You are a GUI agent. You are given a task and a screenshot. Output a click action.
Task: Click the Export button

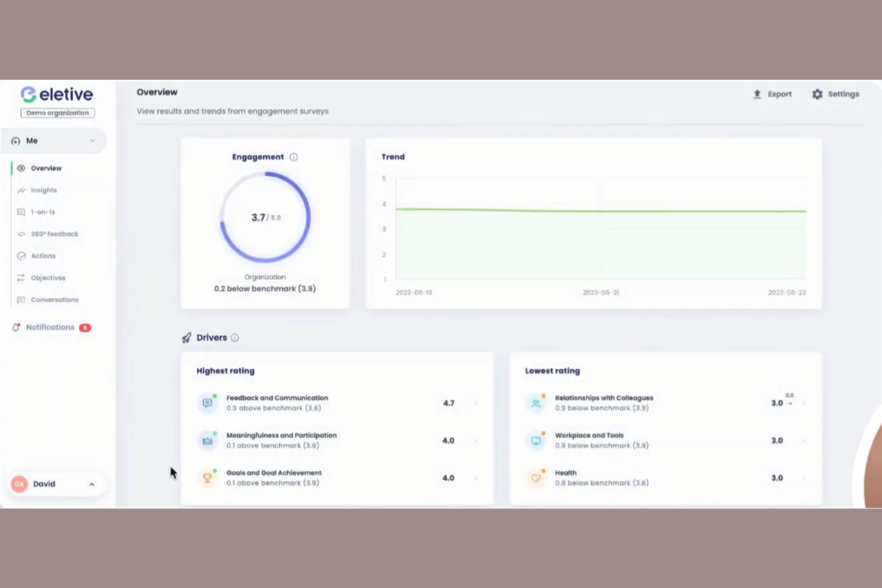[x=772, y=94]
